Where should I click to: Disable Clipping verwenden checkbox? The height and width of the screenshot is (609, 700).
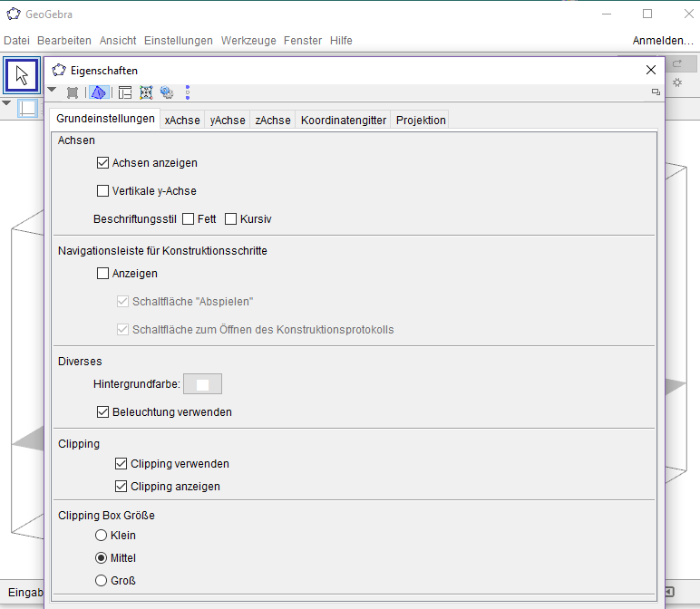121,464
